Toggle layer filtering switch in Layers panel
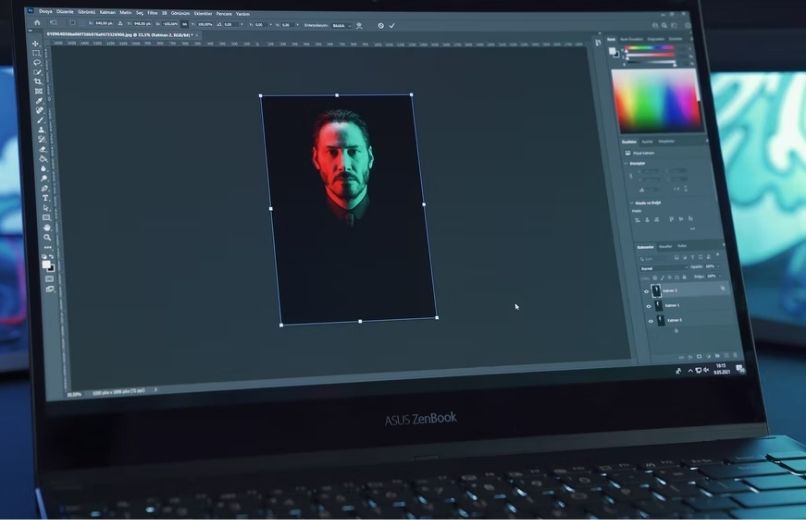 pyautogui.click(x=718, y=254)
